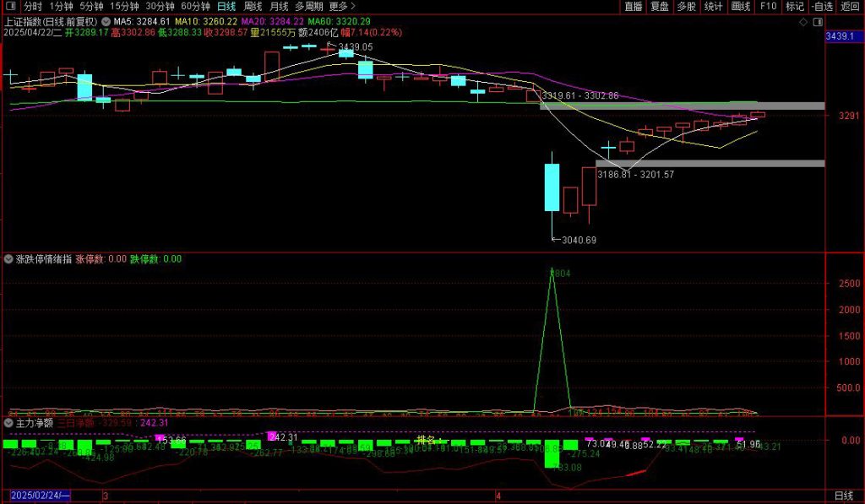This screenshot has width=865, height=504.
Task: Toggle the left sidebar panel icon
Action: tap(10, 6)
